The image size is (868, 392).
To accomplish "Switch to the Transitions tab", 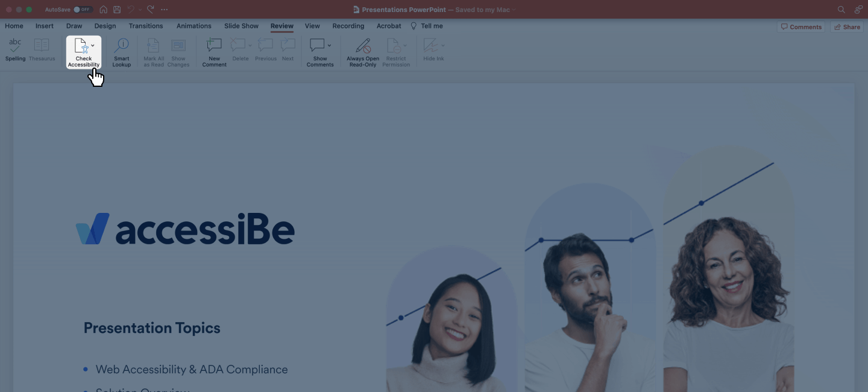I will coord(146,26).
